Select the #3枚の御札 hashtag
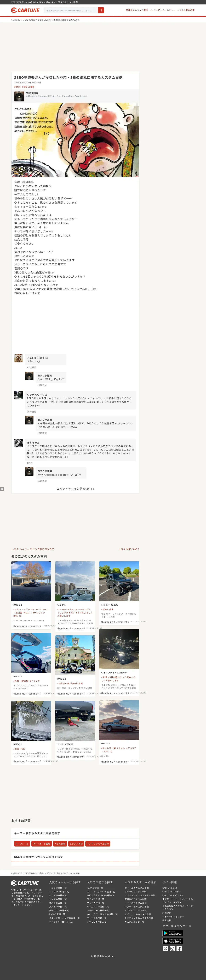 pyautogui.click(x=28, y=87)
